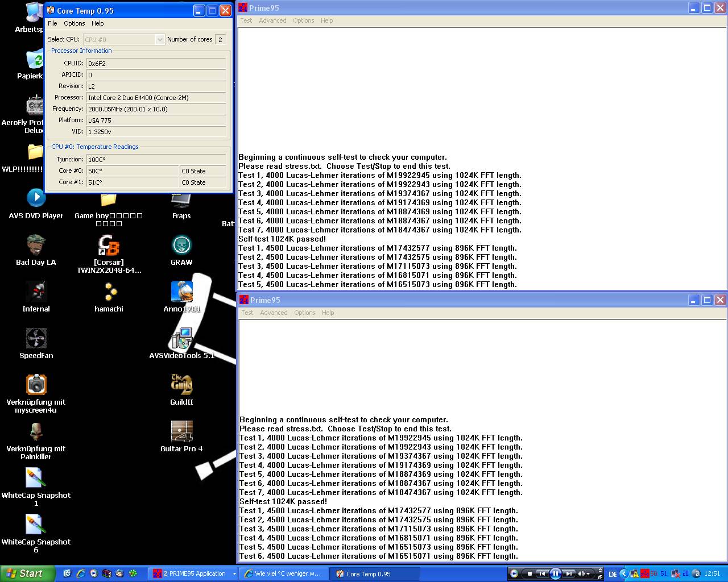The width and height of the screenshot is (728, 582).
Task: Launch Windows Media Player from Quick Launch
Action: click(94, 573)
